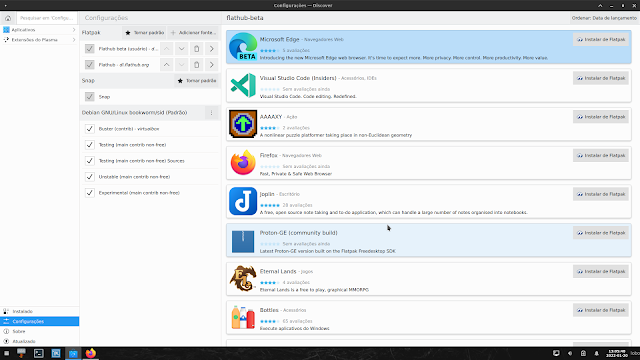This screenshot has height=360, width=640.
Task: Click the search field in Discover
Action: coord(47,18)
